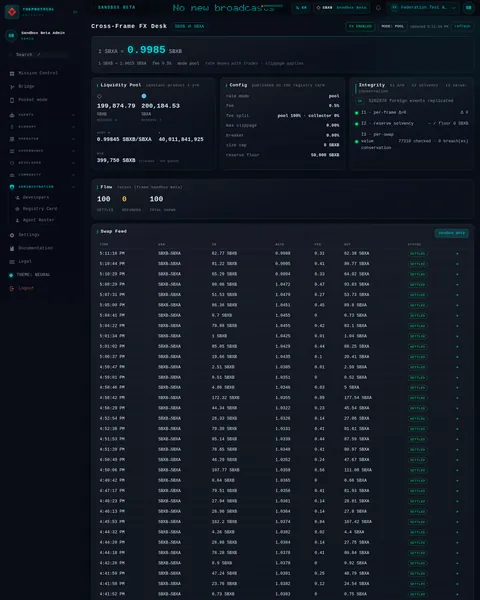Click the user avatar in top right
The width and height of the screenshot is (480, 600).
[x=469, y=8]
